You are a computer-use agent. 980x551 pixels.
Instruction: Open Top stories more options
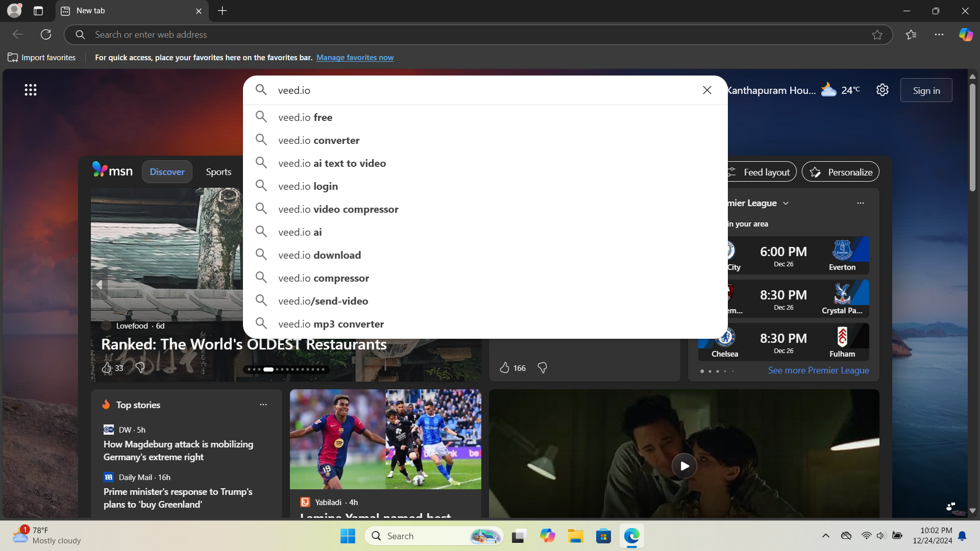(263, 405)
